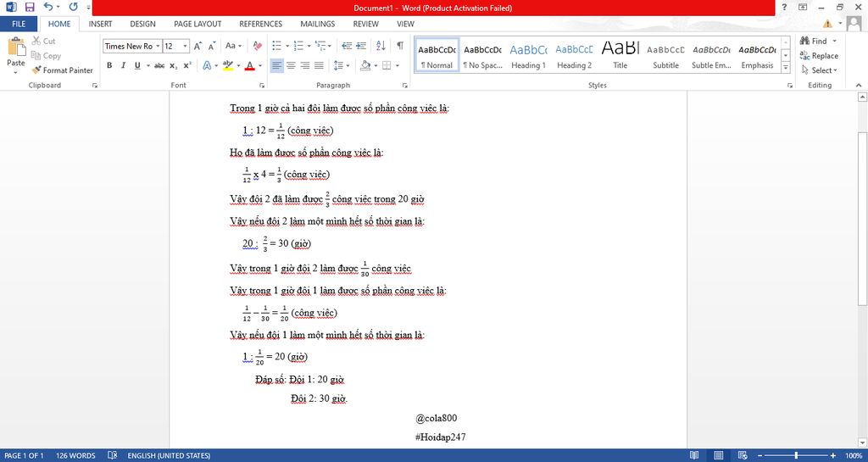Apply the Normal style
The image size is (868, 462).
coord(437,55)
